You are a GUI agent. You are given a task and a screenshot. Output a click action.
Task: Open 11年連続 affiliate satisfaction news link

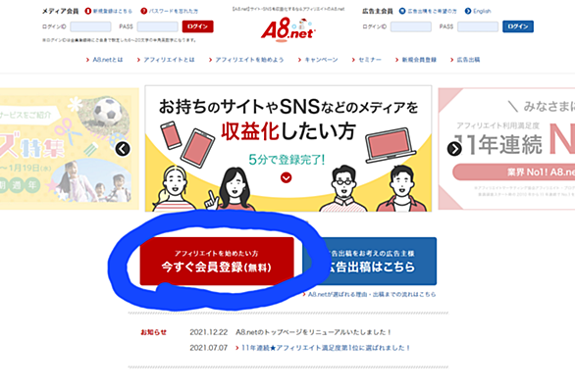(323, 348)
